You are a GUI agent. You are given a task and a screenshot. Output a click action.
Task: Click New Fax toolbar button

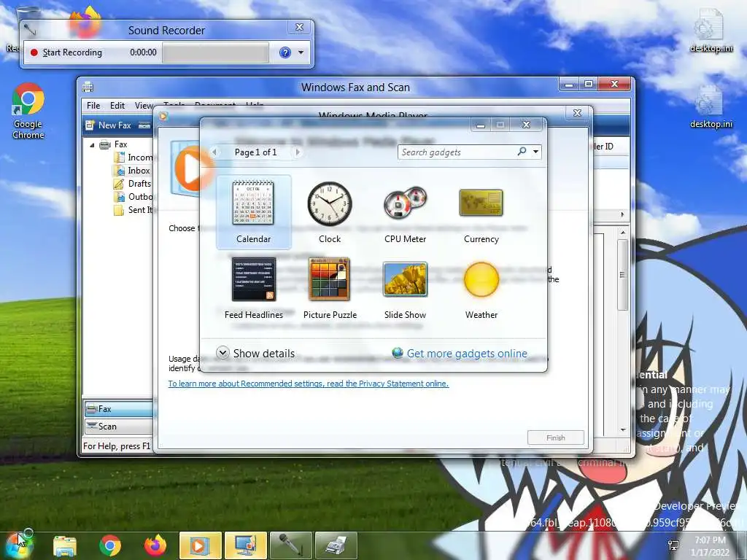108,125
